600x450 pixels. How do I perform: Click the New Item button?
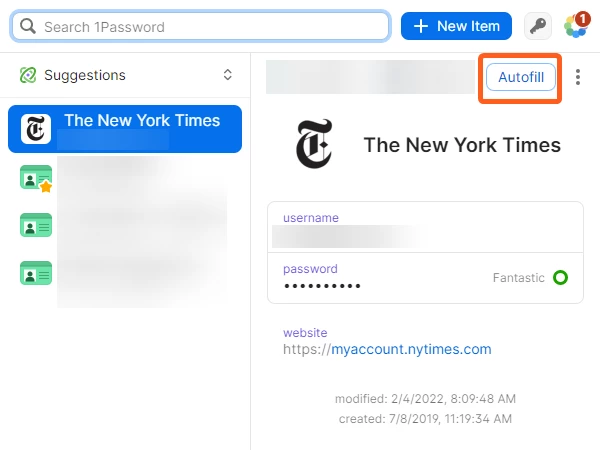(456, 26)
